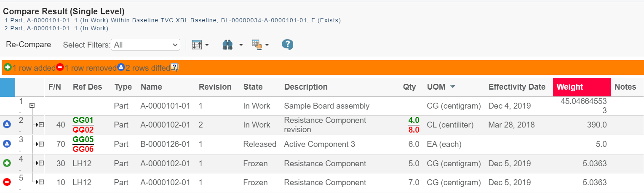Viewport: 644px width, 194px height.
Task: Click the Revision column header
Action: (x=215, y=87)
